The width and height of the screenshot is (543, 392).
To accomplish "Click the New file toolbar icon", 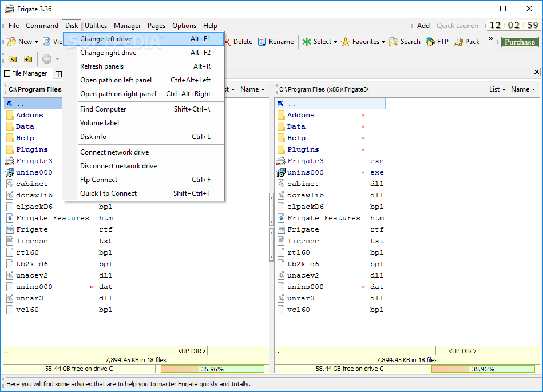I will (x=11, y=42).
